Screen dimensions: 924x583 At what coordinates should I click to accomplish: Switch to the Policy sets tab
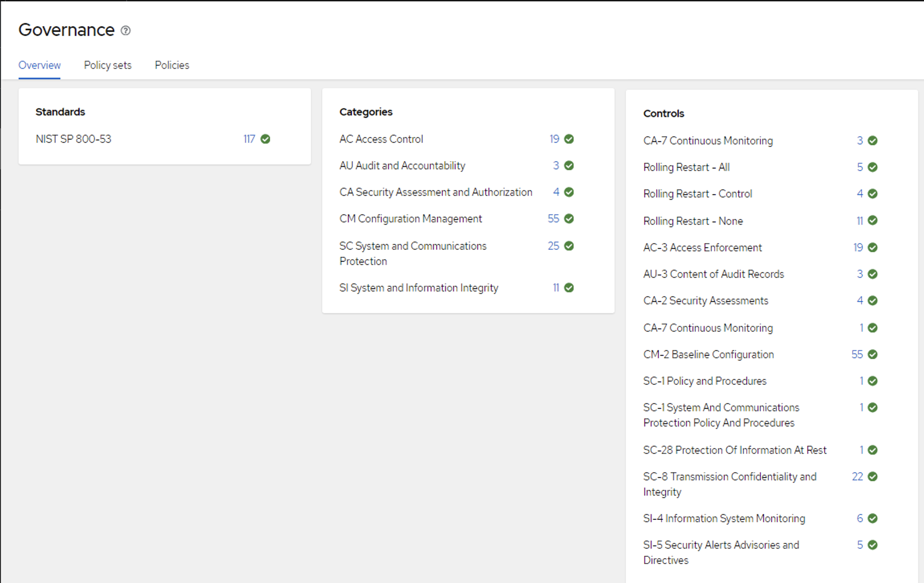(108, 65)
